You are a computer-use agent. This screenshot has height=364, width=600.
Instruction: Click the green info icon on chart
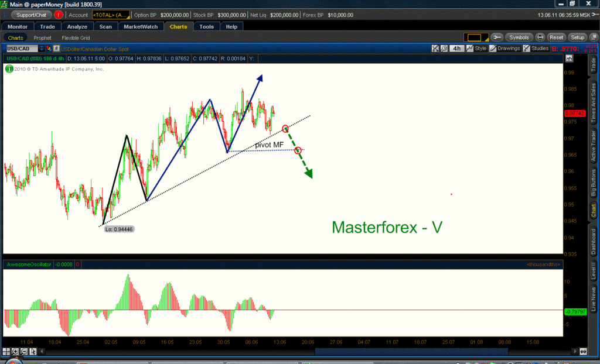pos(9,69)
